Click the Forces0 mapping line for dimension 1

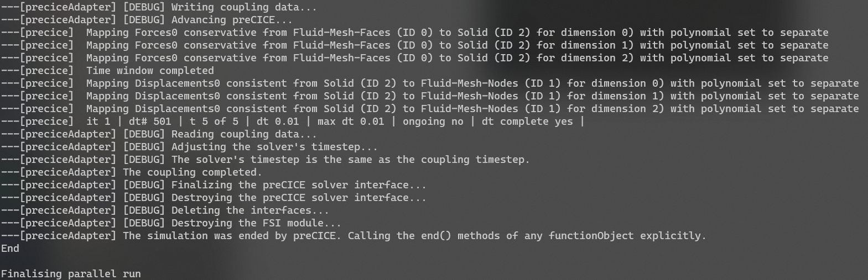tap(415, 45)
